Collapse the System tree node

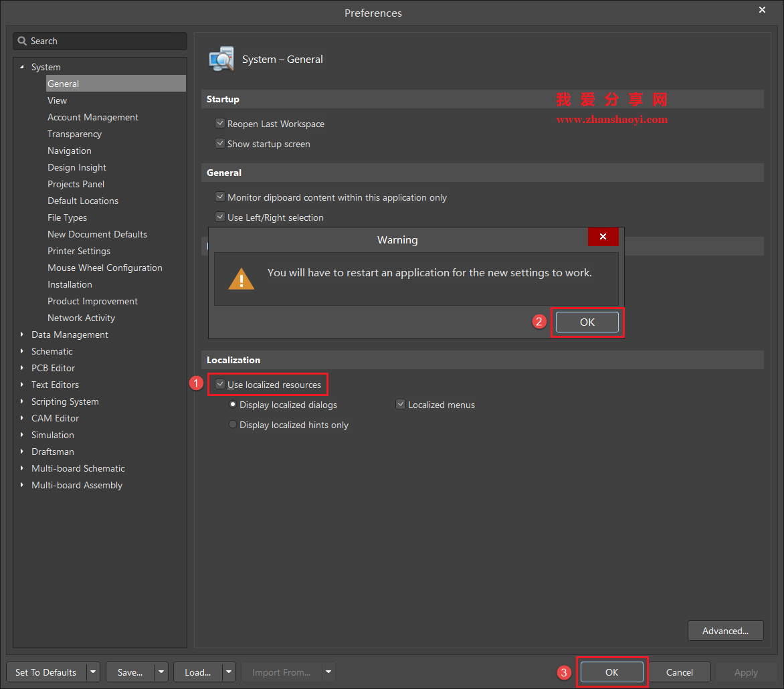(x=22, y=67)
